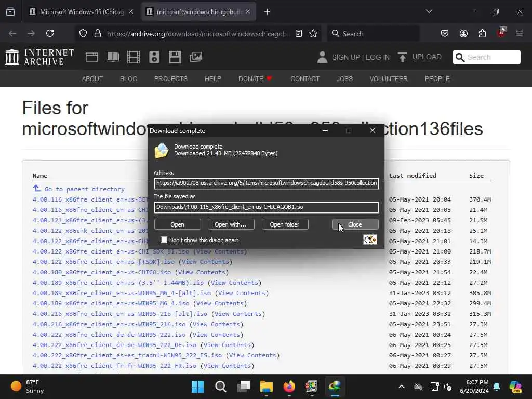Click the Open with... button
This screenshot has height=399, width=532.
click(x=231, y=224)
